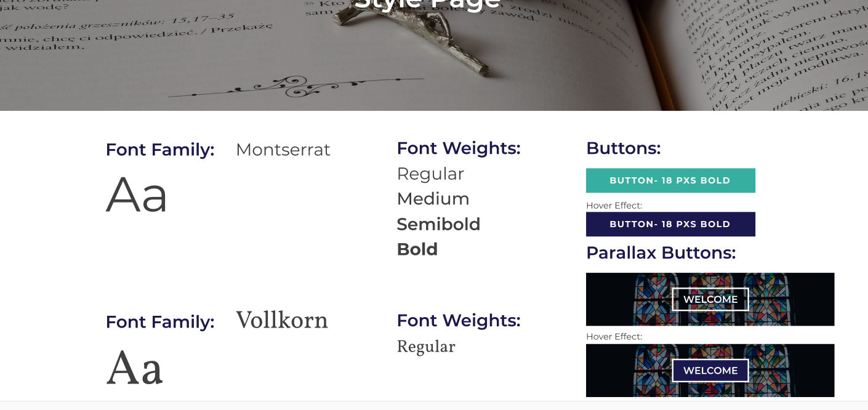The width and height of the screenshot is (868, 410).
Task: Select the large Montserrat "Aa" sample
Action: pos(137,195)
